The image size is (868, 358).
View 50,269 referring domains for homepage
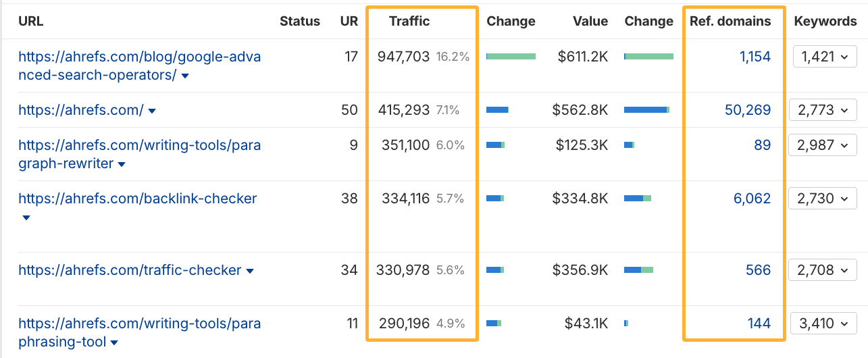tap(748, 110)
